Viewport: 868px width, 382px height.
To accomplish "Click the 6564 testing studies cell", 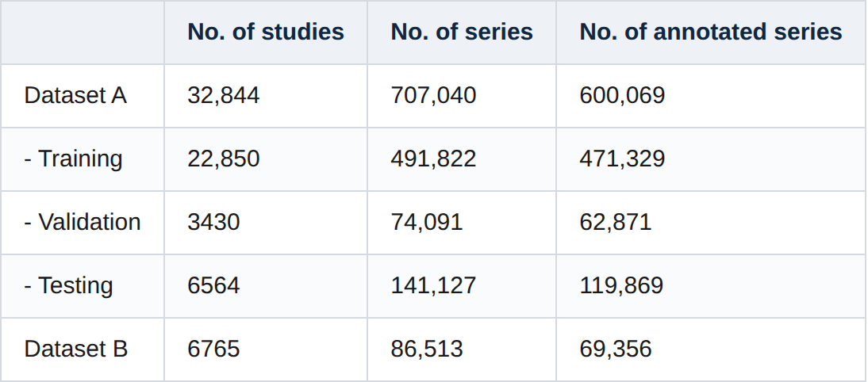I will pos(213,286).
